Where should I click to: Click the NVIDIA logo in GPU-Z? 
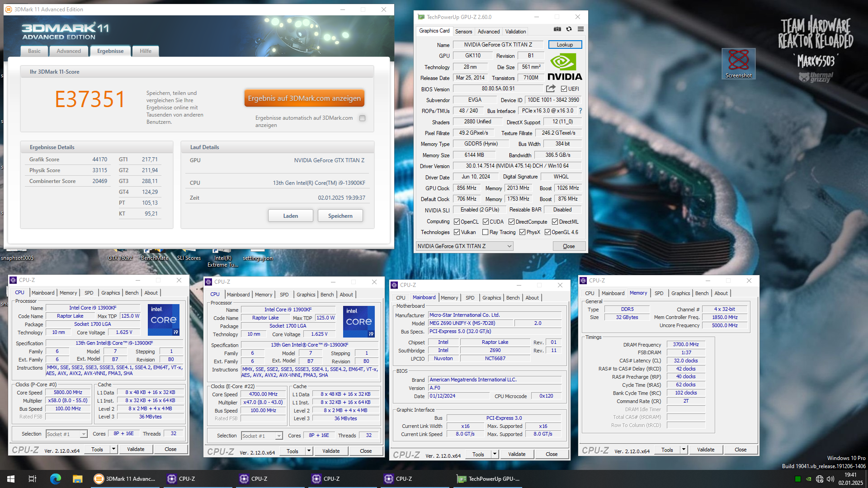[565, 67]
